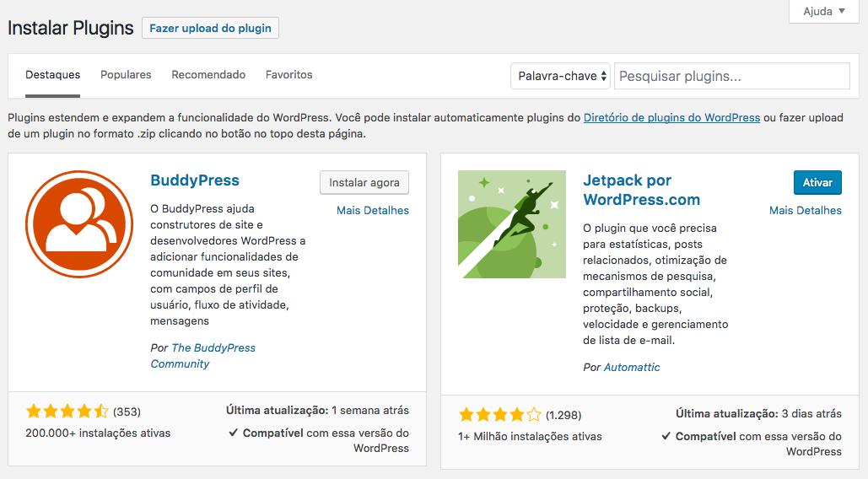Image resolution: width=868 pixels, height=479 pixels.
Task: Switch to the Populares tab
Action: click(126, 75)
